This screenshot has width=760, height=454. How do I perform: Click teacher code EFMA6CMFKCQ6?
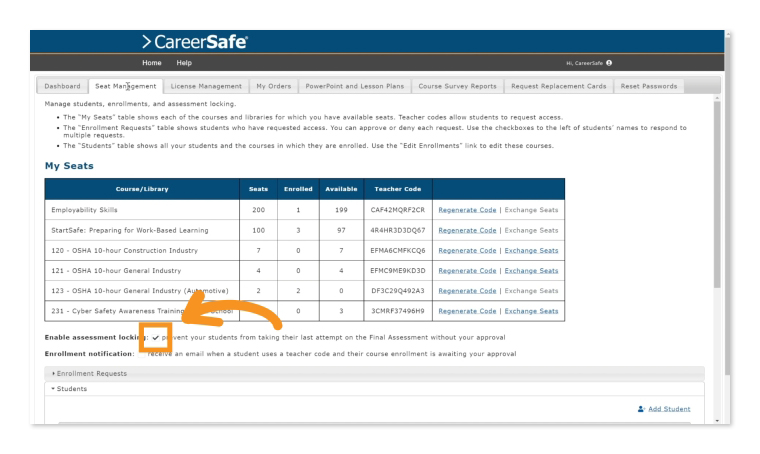[x=397, y=250]
